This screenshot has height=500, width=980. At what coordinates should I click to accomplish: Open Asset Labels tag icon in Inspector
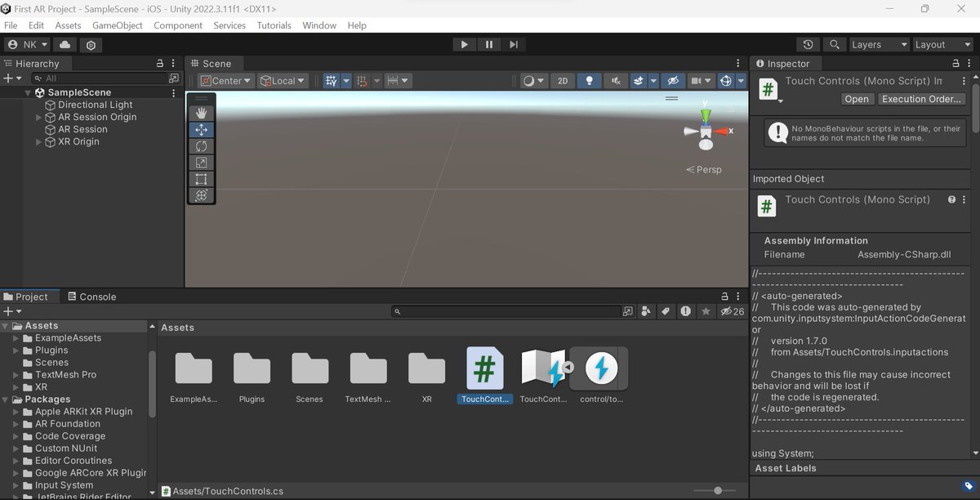point(968,487)
